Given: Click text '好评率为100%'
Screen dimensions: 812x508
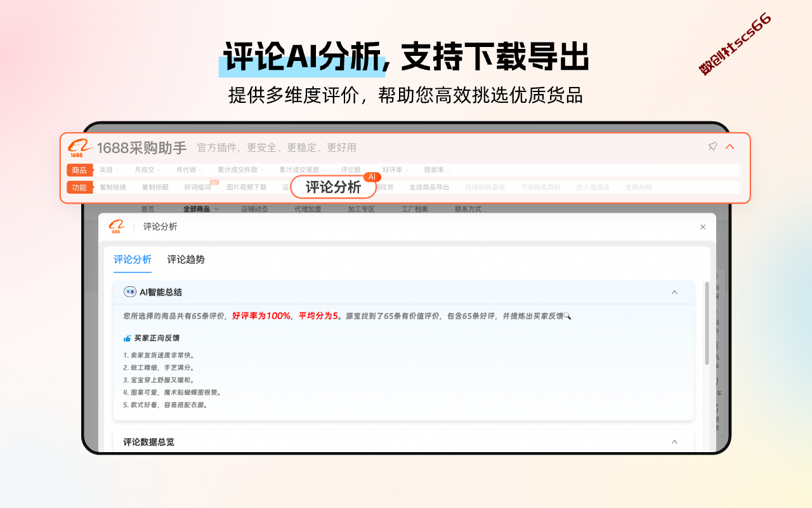Looking at the screenshot, I should pos(261,316).
